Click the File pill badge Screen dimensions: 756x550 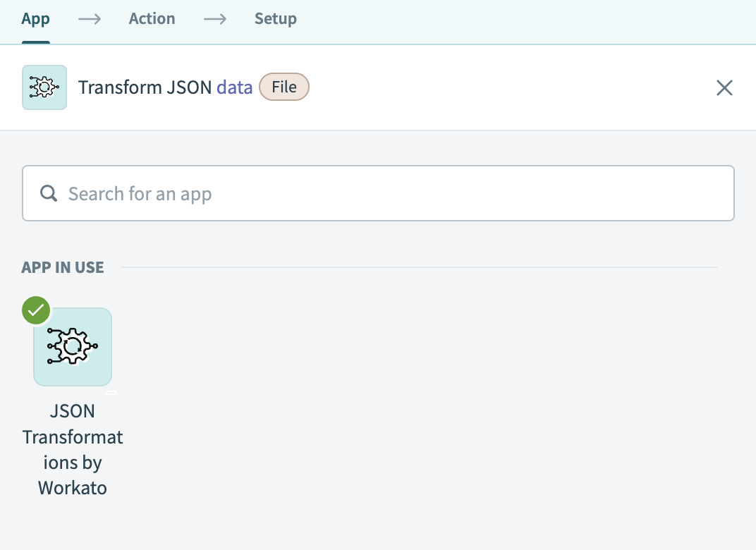[x=283, y=87]
